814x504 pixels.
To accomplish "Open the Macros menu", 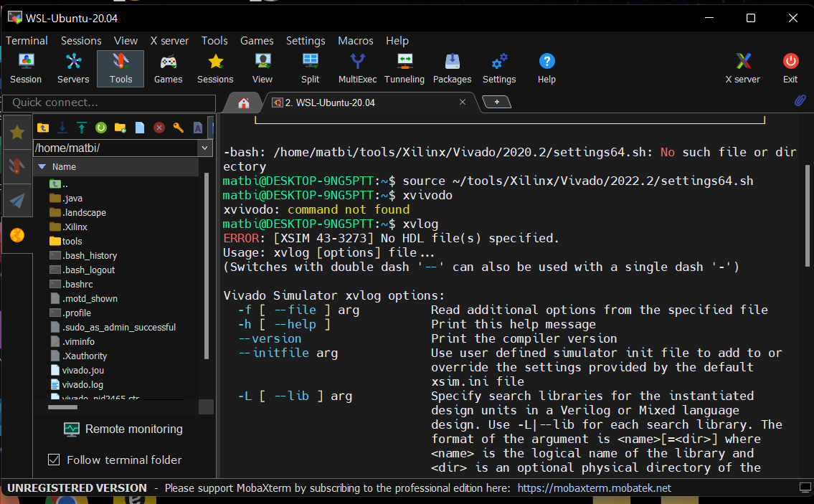I will [x=355, y=41].
